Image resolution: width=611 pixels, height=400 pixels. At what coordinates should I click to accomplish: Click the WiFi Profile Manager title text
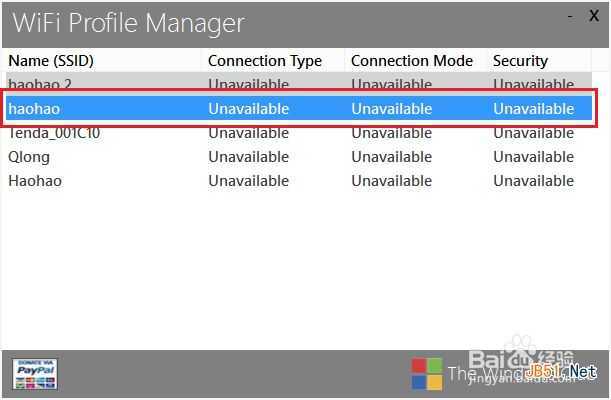point(127,22)
